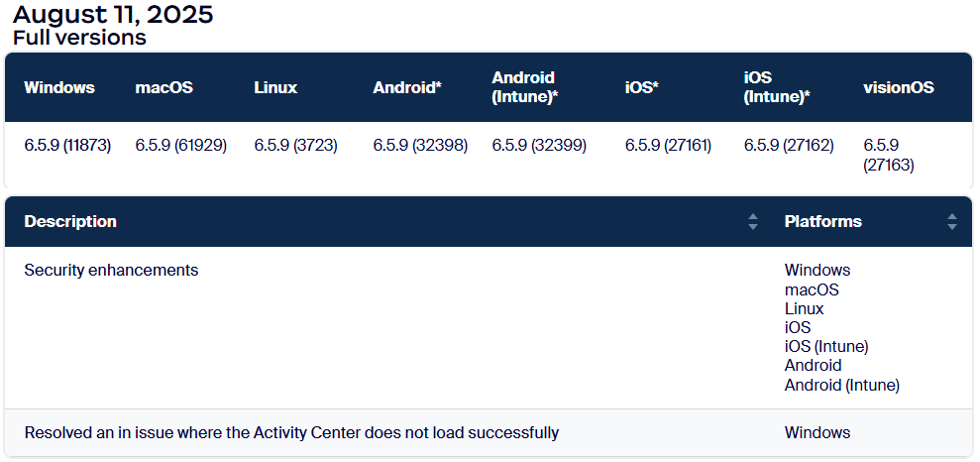Click the Windows column header in the versions table

59,87
